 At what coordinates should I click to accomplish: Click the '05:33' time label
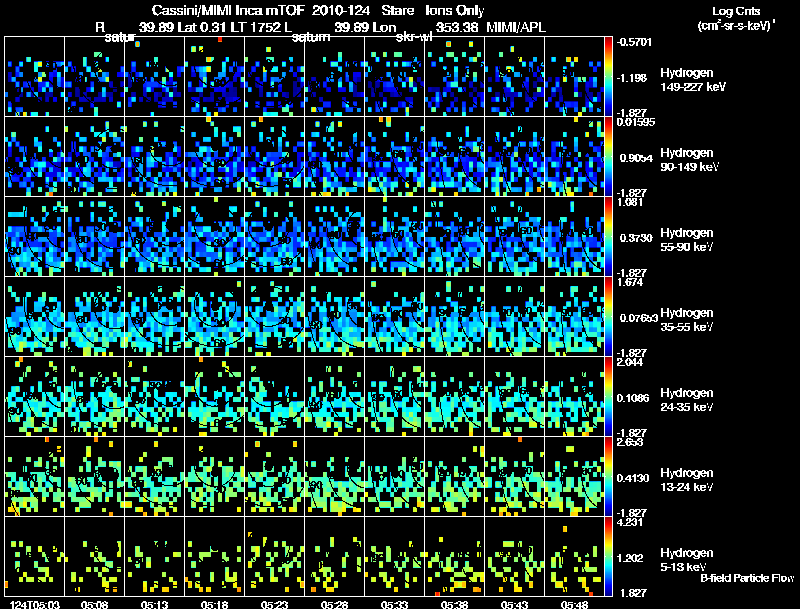(394, 604)
